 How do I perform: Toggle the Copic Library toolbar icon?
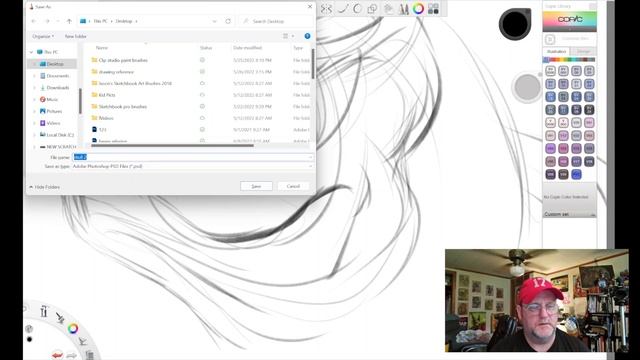pos(433,9)
